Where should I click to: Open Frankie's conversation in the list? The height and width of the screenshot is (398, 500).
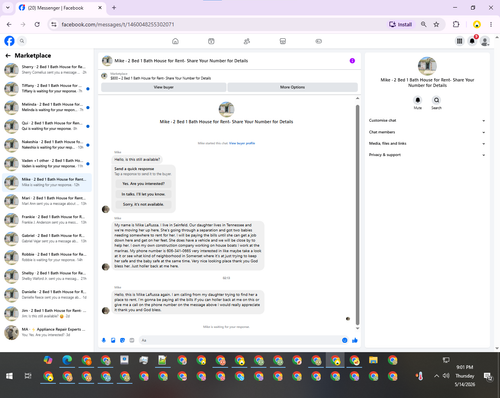coord(47,219)
